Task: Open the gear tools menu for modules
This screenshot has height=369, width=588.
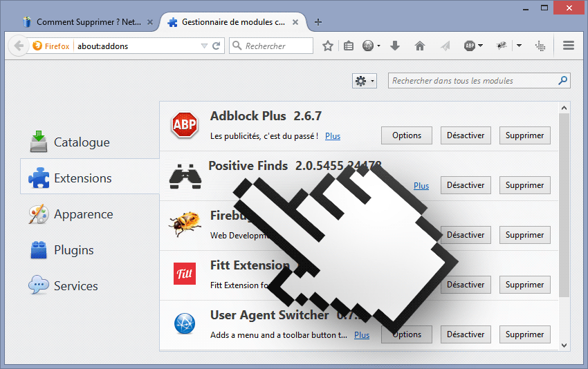Action: [x=365, y=81]
